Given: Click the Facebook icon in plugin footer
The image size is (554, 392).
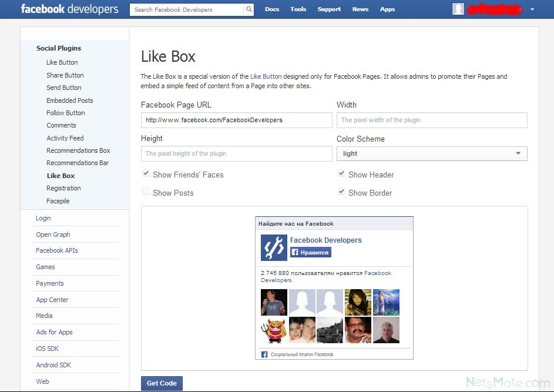Looking at the screenshot, I should (264, 354).
